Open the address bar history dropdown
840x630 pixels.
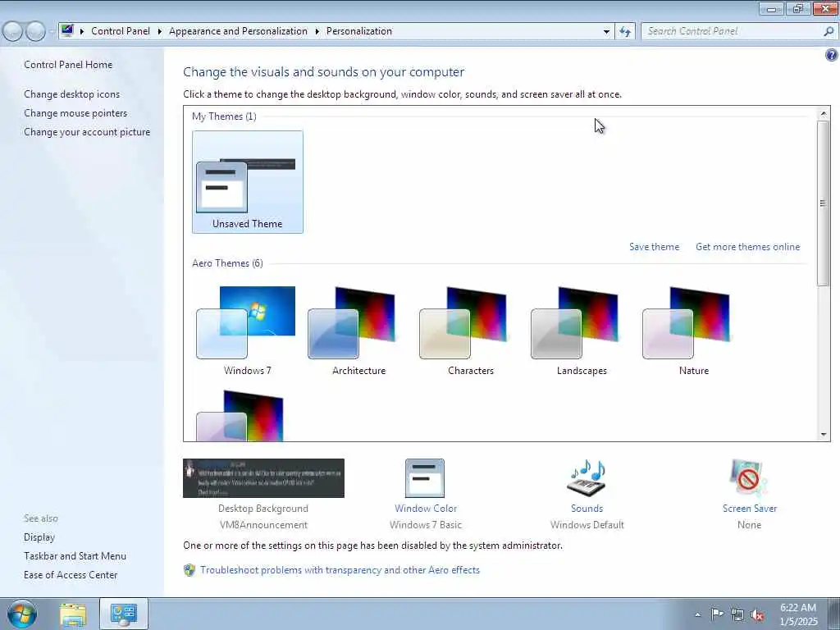(x=606, y=32)
